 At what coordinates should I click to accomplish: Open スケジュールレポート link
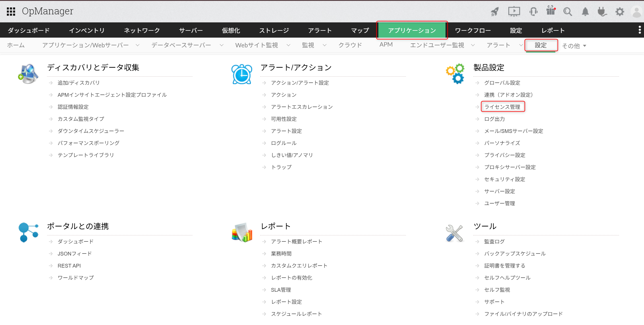pos(296,314)
